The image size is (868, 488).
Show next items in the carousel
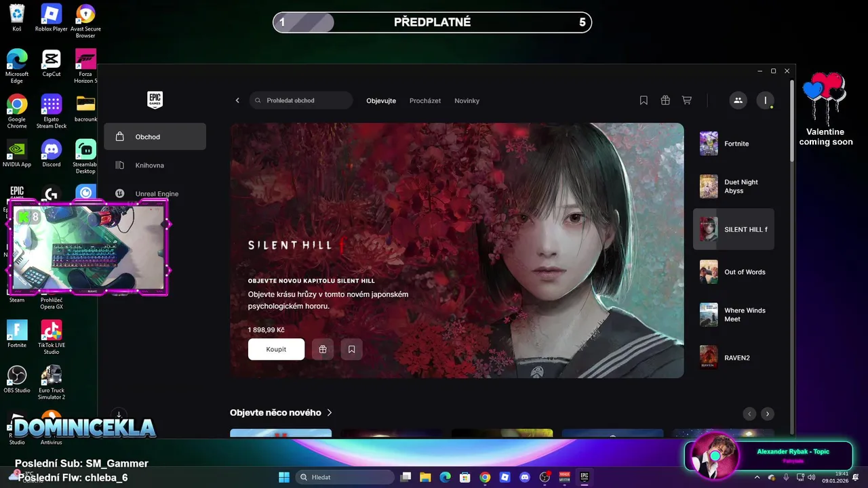click(767, 413)
